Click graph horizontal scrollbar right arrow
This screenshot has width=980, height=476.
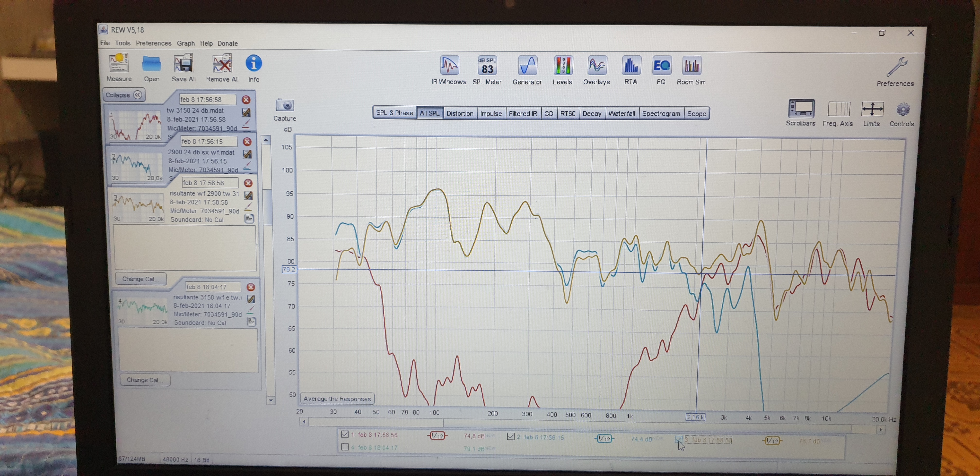880,430
